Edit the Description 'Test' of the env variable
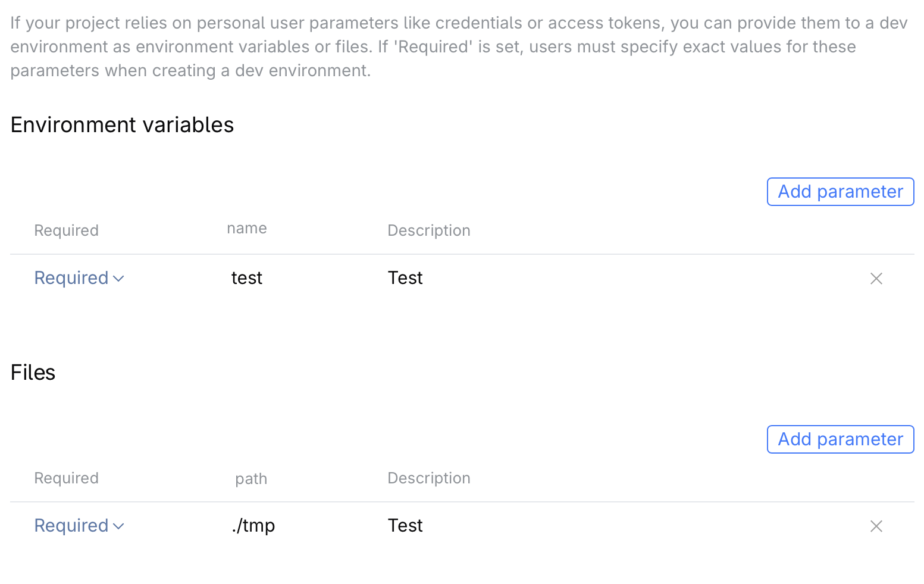Viewport: 924px width, 584px height. [405, 277]
